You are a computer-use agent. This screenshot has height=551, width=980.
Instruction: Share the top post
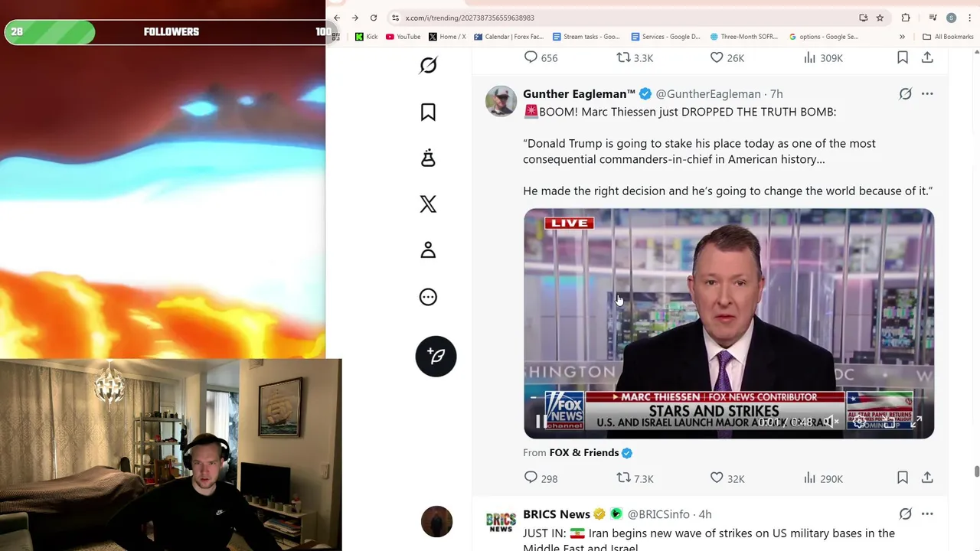(927, 57)
